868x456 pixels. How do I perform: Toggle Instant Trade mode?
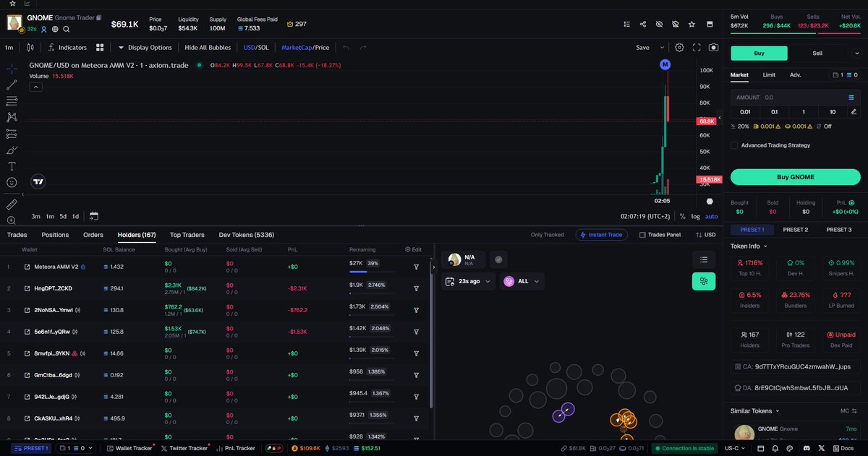point(602,235)
